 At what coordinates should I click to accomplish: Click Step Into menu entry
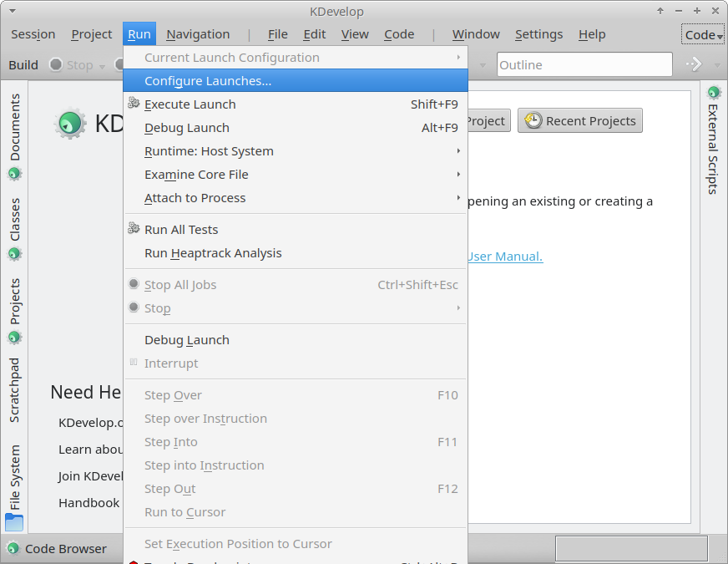296,442
